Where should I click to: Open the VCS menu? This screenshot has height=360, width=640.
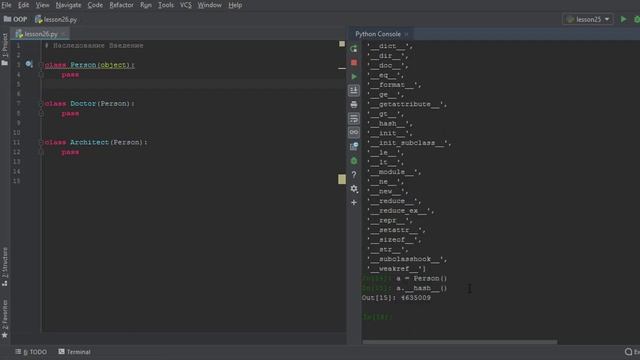coord(186,5)
